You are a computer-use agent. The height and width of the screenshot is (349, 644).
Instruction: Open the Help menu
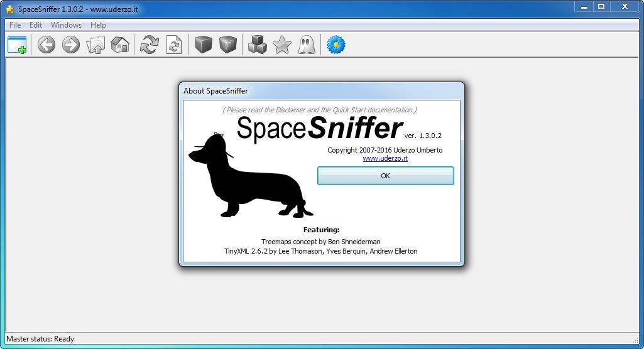[x=98, y=25]
